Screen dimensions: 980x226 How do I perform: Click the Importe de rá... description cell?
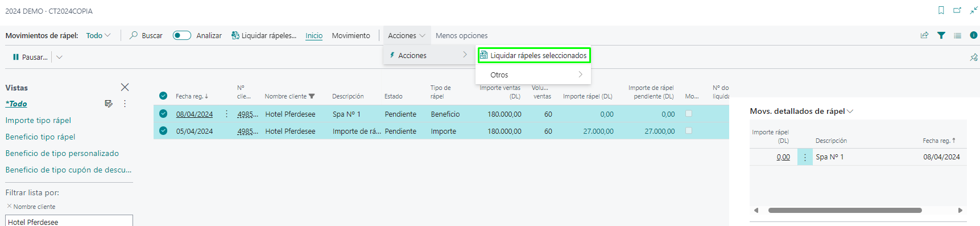tap(357, 131)
